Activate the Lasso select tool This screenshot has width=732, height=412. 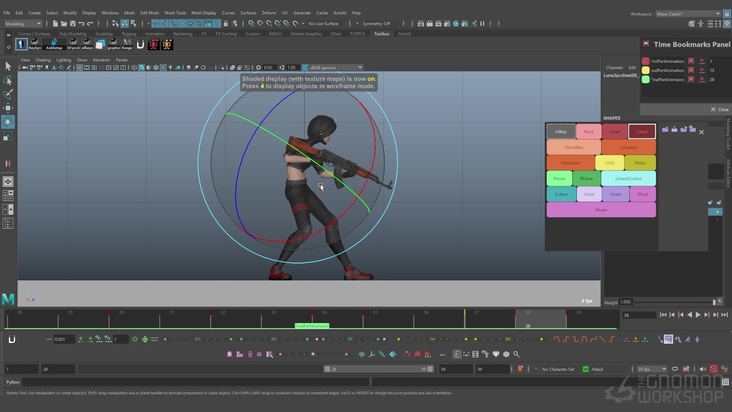(8, 80)
